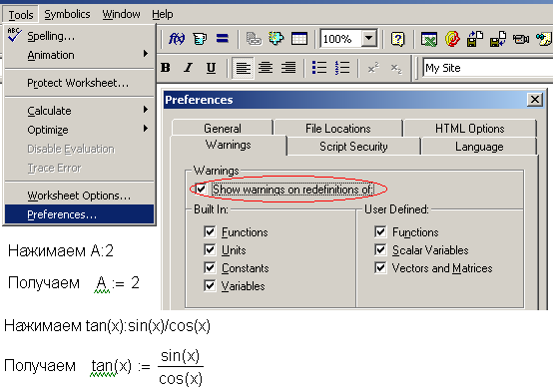
Task: Open the Window menu
Action: click(121, 14)
